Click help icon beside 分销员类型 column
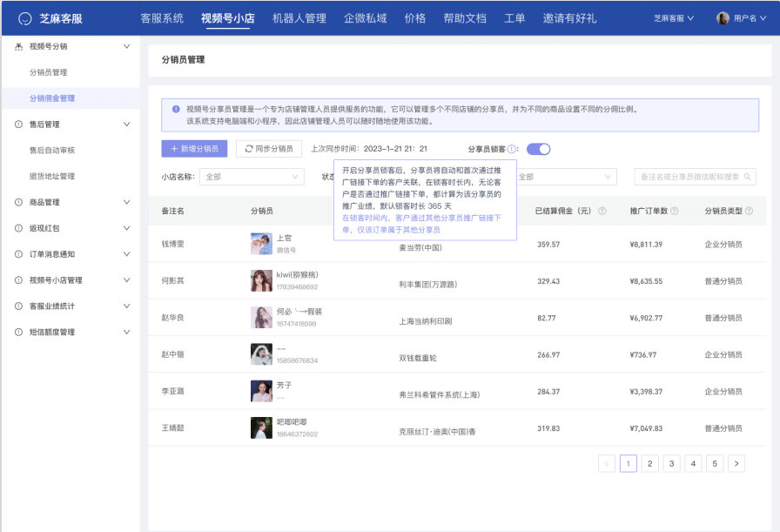780x532 pixels. coord(750,211)
